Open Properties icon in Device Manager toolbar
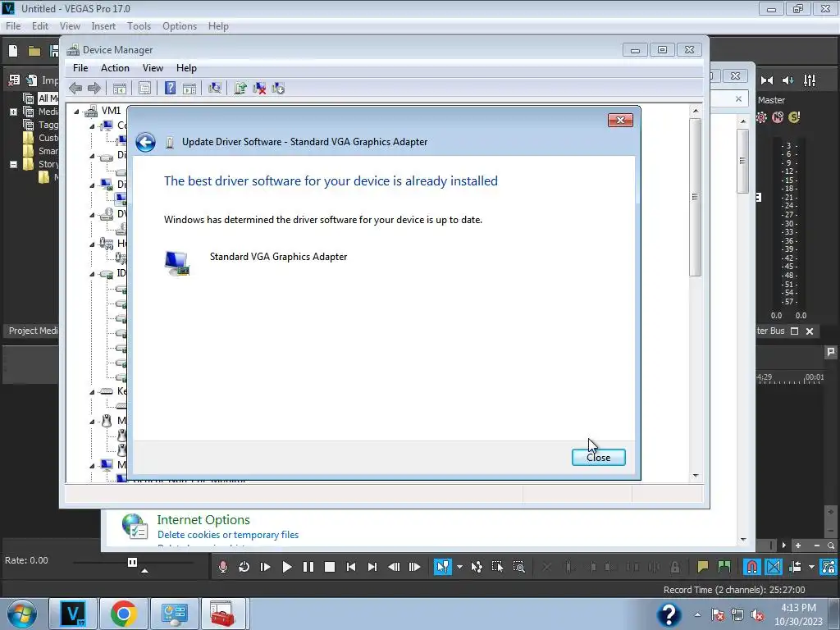840x630 pixels. [x=144, y=89]
